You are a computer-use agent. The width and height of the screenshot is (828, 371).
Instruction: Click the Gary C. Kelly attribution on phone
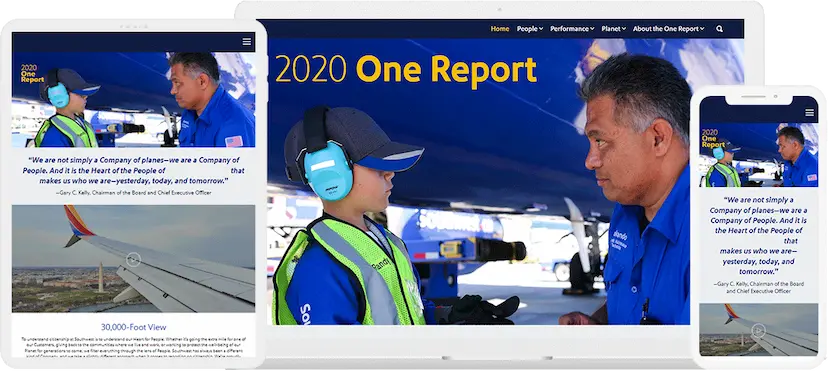coord(759,287)
